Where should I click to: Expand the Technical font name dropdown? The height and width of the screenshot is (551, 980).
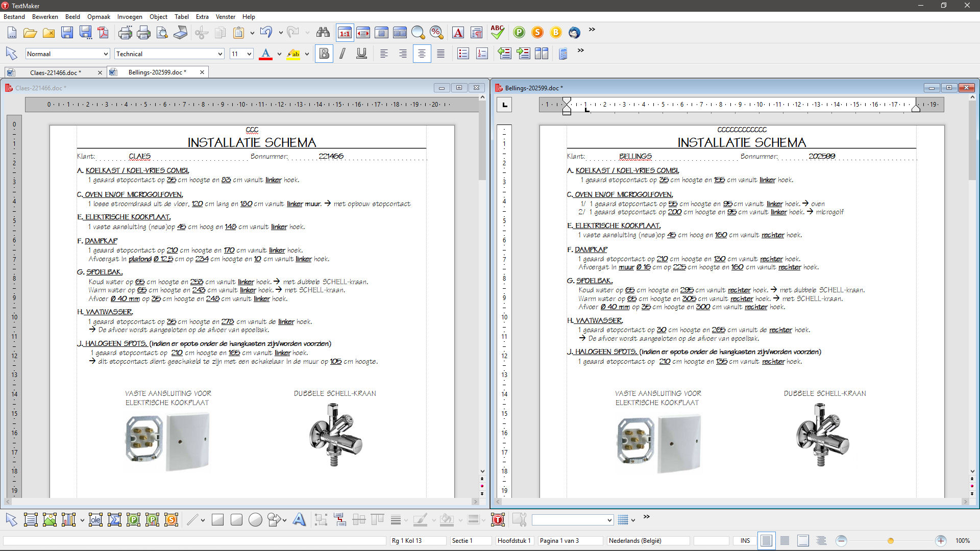220,54
